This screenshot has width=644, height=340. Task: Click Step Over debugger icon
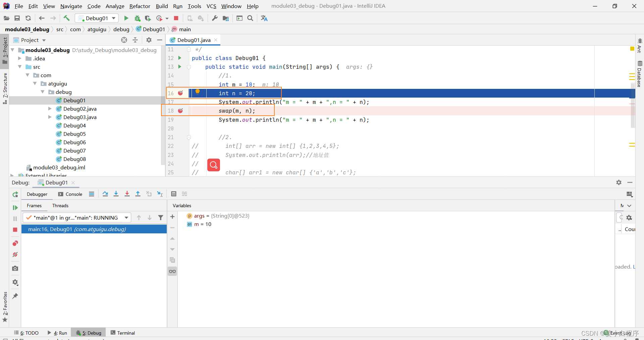(105, 194)
